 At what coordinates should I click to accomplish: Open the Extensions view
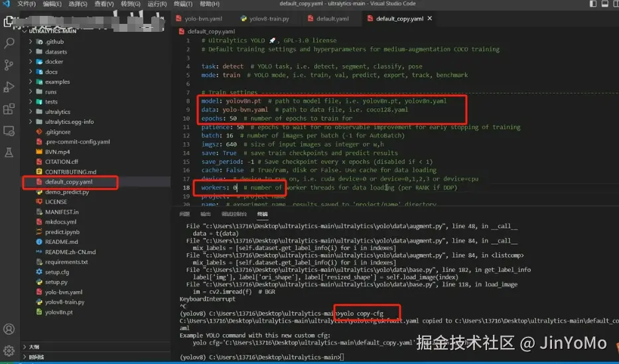9,109
